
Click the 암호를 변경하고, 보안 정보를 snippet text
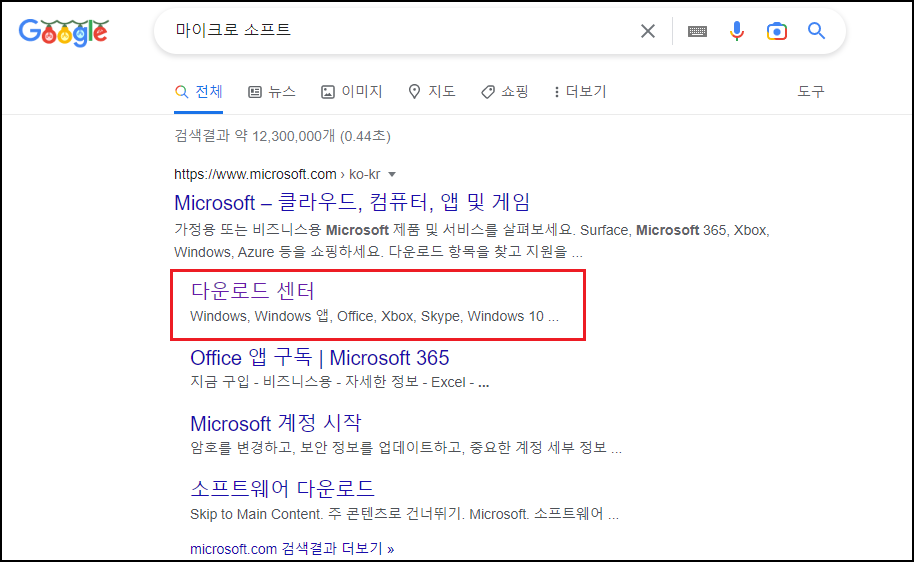coord(406,448)
